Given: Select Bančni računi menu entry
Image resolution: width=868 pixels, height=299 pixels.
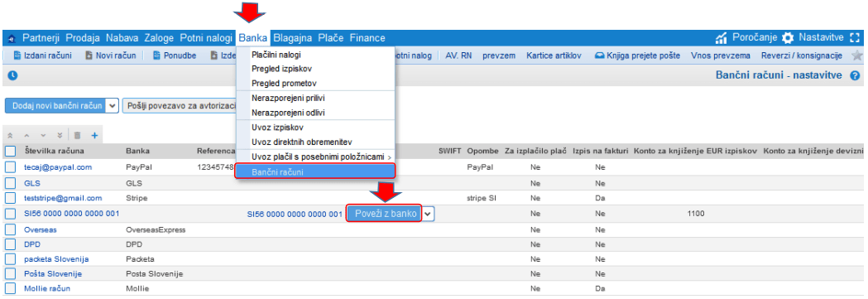Looking at the screenshot, I should (315, 171).
